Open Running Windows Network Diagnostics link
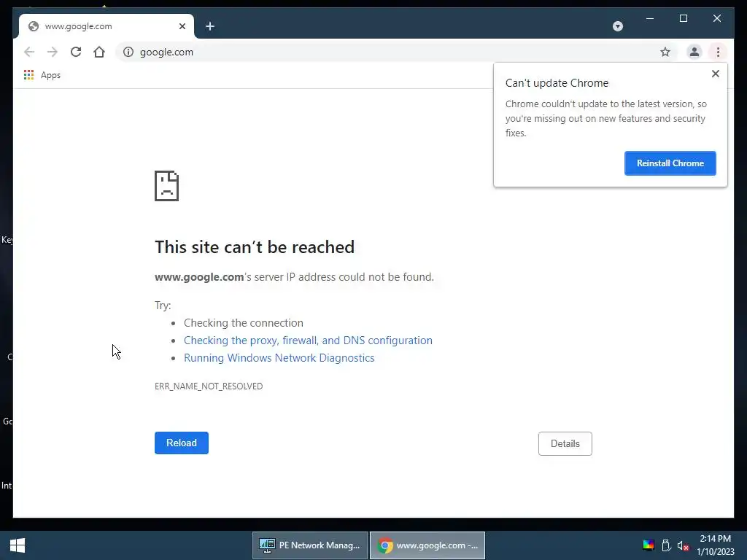 279,357
